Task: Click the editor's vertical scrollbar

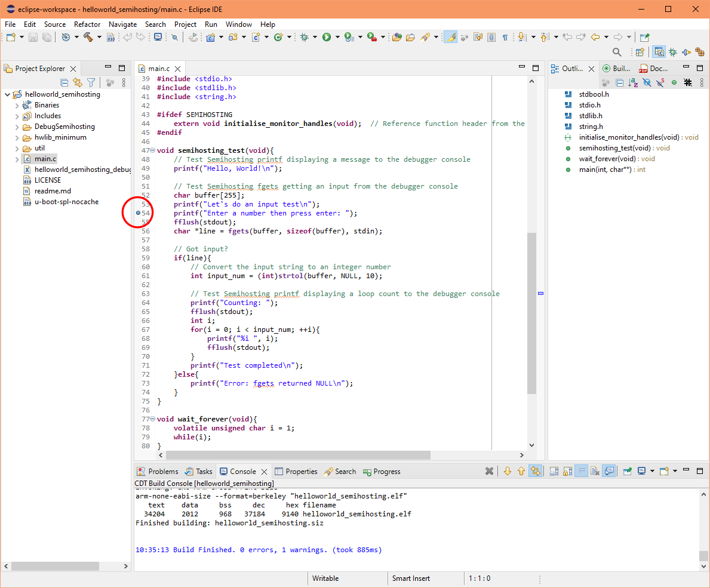Action: coord(531,293)
